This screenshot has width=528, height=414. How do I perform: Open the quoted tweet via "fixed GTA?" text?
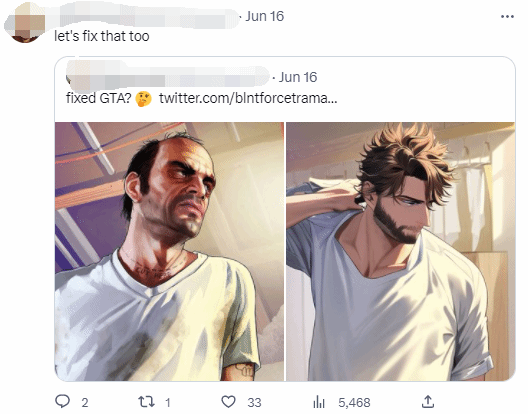click(x=98, y=98)
